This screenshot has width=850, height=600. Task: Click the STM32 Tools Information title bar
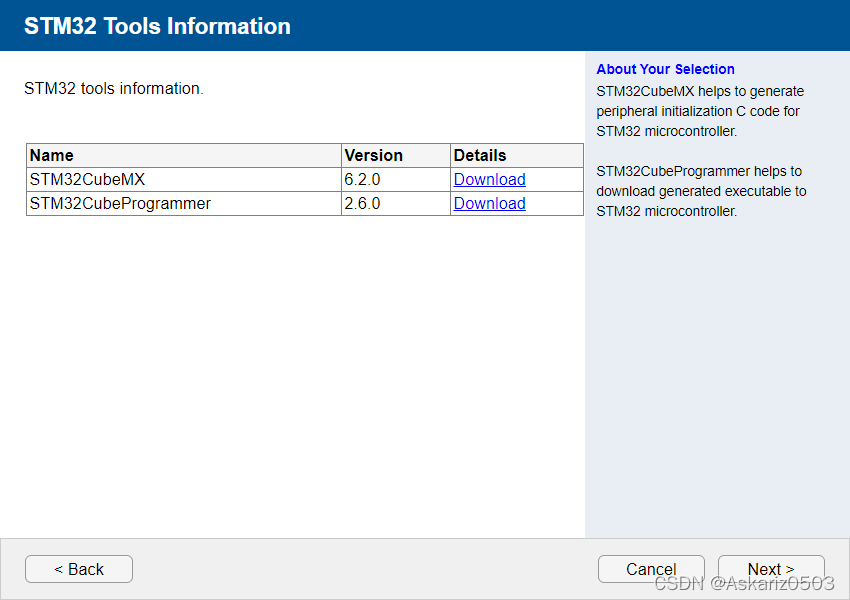(x=157, y=25)
